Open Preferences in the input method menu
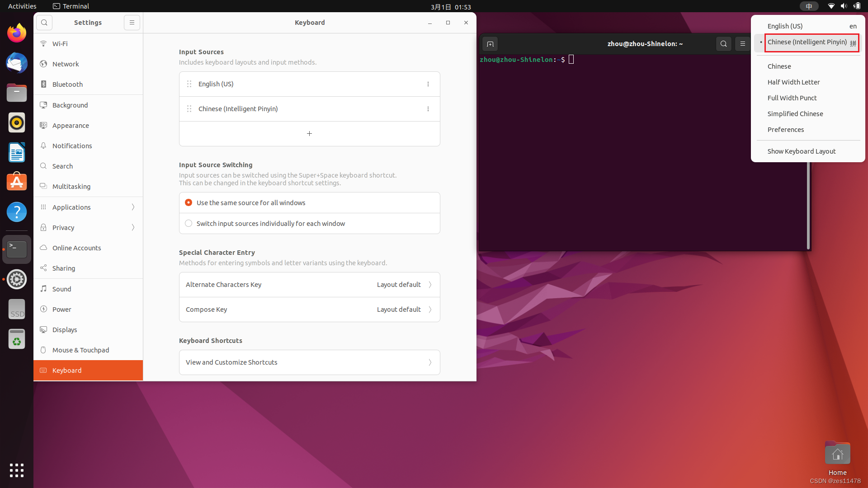Image resolution: width=868 pixels, height=488 pixels. [x=785, y=130]
